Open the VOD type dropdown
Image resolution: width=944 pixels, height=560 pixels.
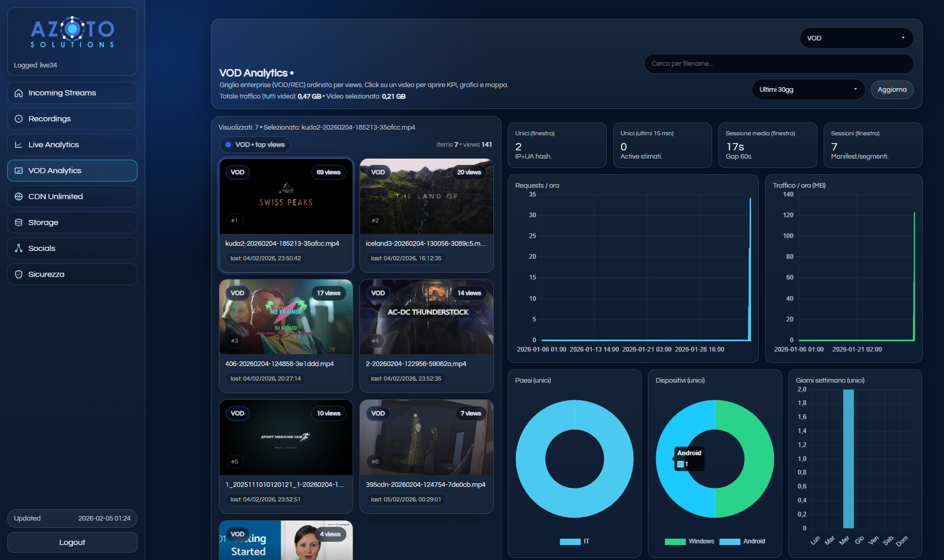(856, 38)
